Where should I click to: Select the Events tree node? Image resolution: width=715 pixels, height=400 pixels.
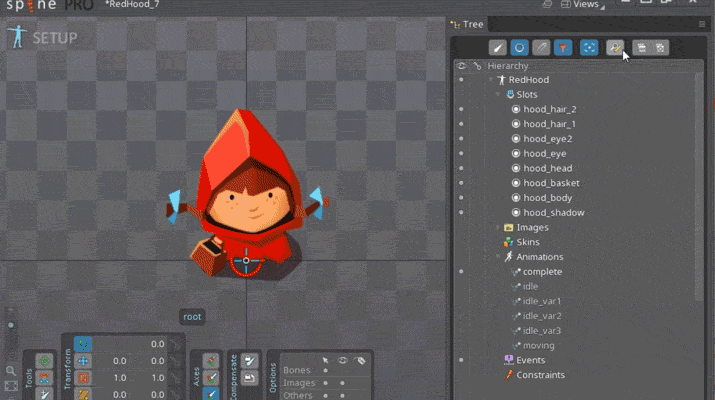530,360
